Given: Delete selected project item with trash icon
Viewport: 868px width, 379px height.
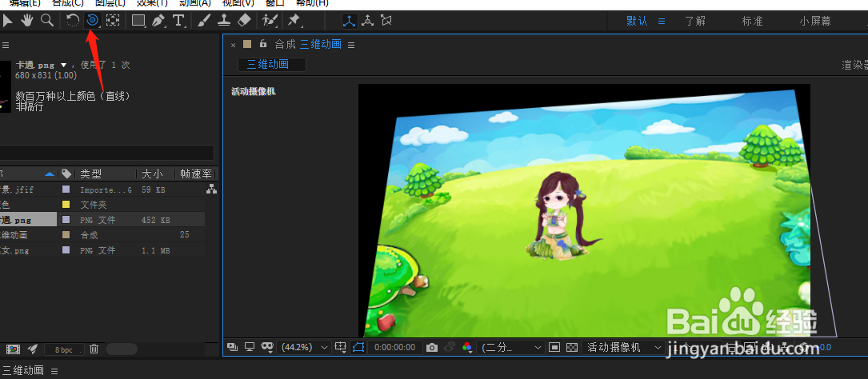Looking at the screenshot, I should [94, 349].
